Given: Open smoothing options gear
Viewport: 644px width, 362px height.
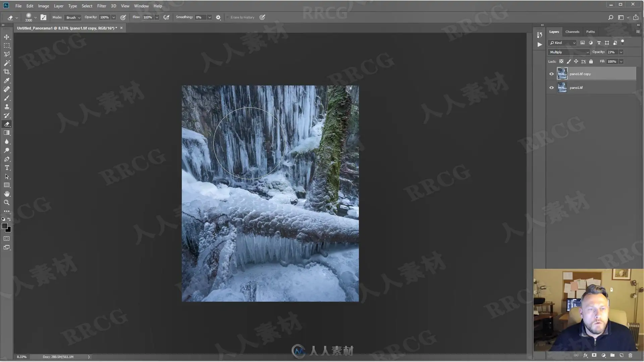Looking at the screenshot, I should click(218, 17).
